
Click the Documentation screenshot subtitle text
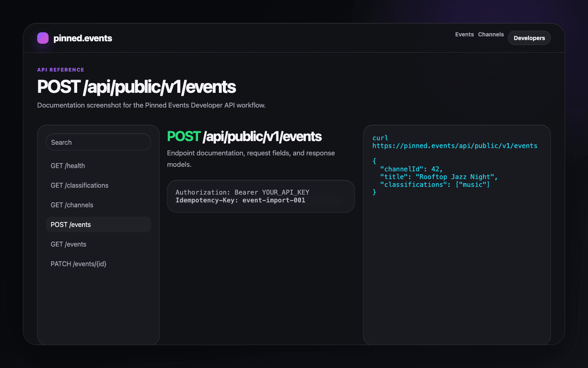pyautogui.click(x=151, y=105)
